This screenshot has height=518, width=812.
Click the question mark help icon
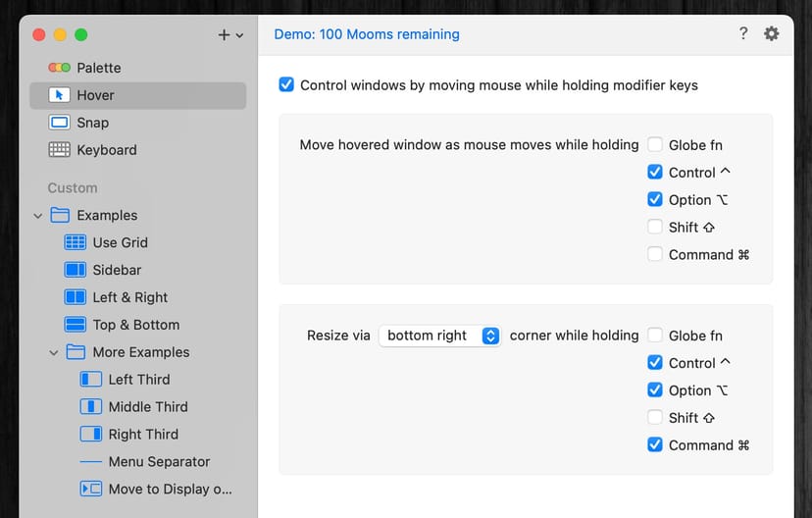tap(743, 34)
